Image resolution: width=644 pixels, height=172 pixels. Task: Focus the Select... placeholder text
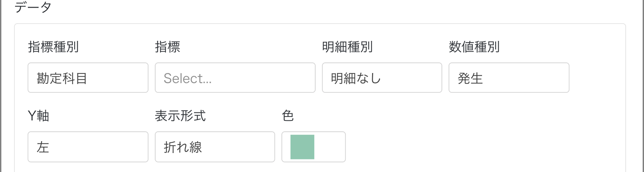pos(187,78)
